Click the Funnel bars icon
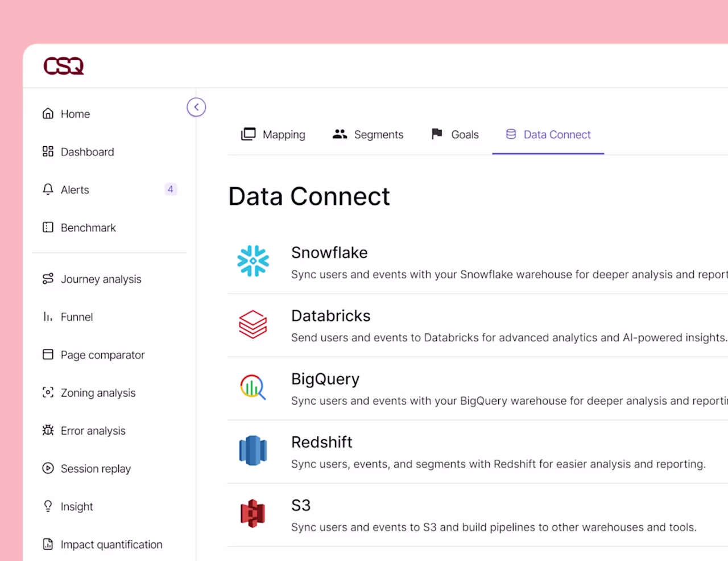728x561 pixels. (48, 316)
